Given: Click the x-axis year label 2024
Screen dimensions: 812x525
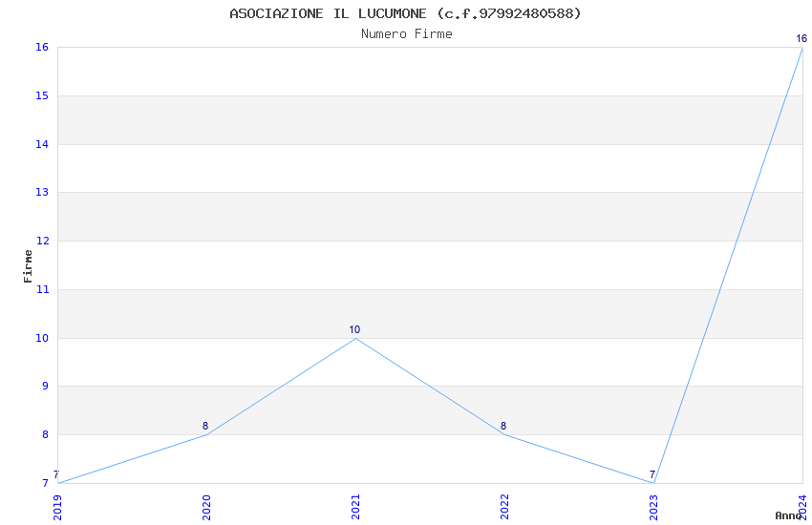Looking at the screenshot, I should coord(803,507).
